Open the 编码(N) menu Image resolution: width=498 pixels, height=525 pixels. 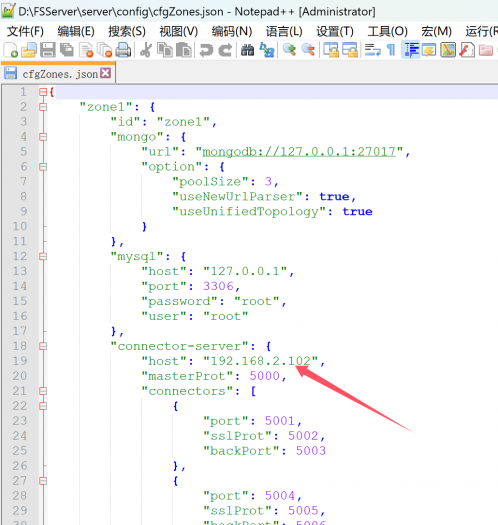pos(232,31)
